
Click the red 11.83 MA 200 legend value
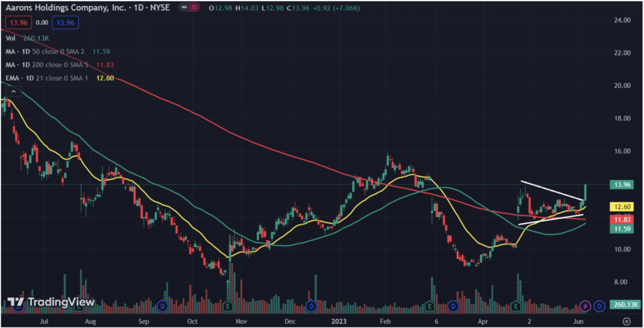pyautogui.click(x=105, y=65)
